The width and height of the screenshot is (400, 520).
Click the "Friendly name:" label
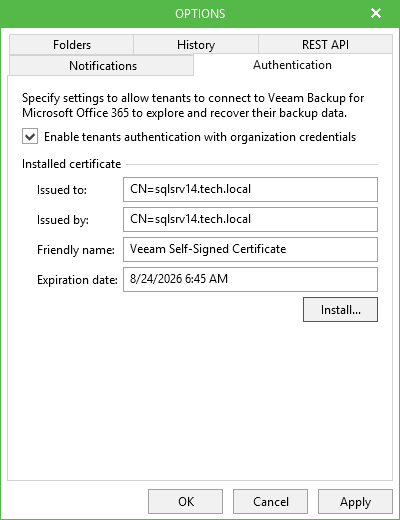tap(76, 250)
